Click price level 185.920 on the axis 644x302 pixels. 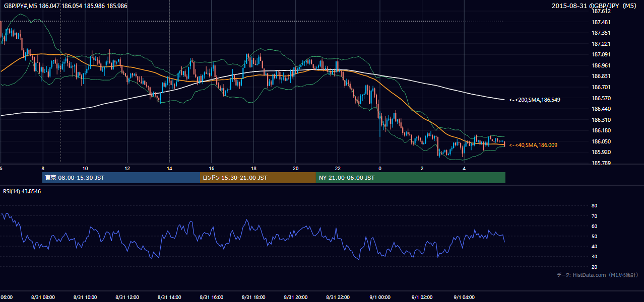[601, 152]
